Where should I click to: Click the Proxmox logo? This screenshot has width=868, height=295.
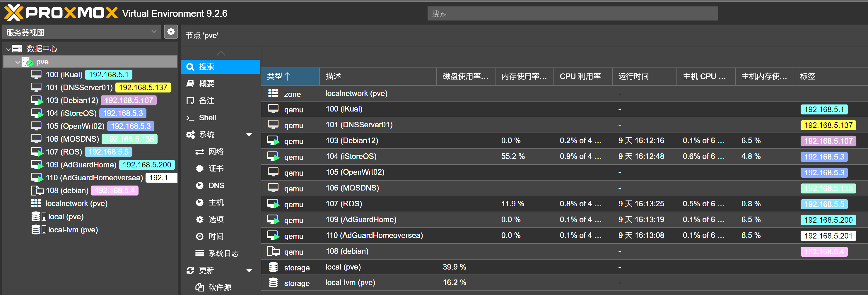point(61,13)
